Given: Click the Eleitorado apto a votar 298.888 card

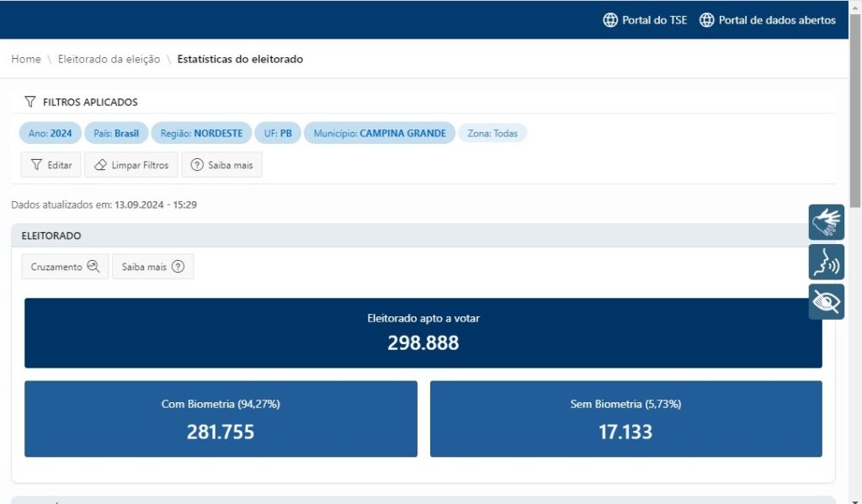Looking at the screenshot, I should coord(423,333).
